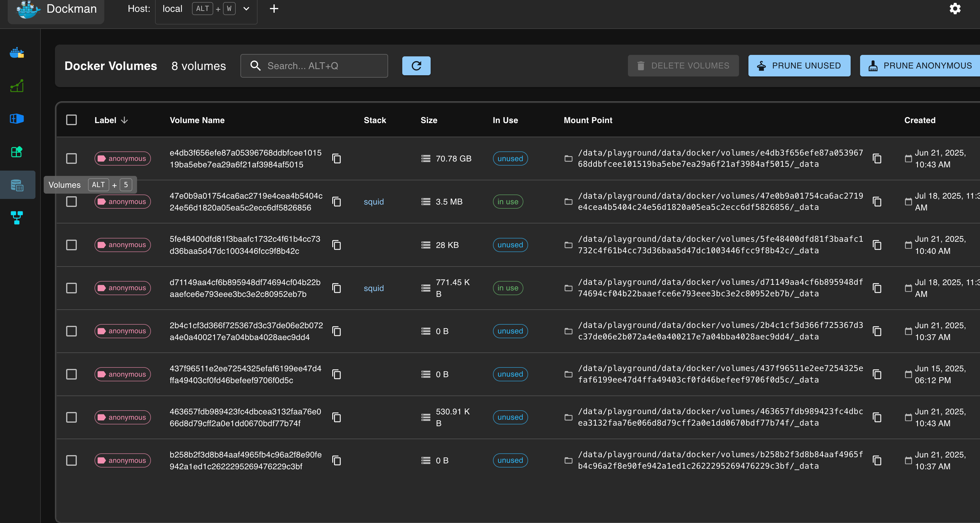Sort by Size column header
Image resolution: width=980 pixels, height=523 pixels.
tap(429, 120)
